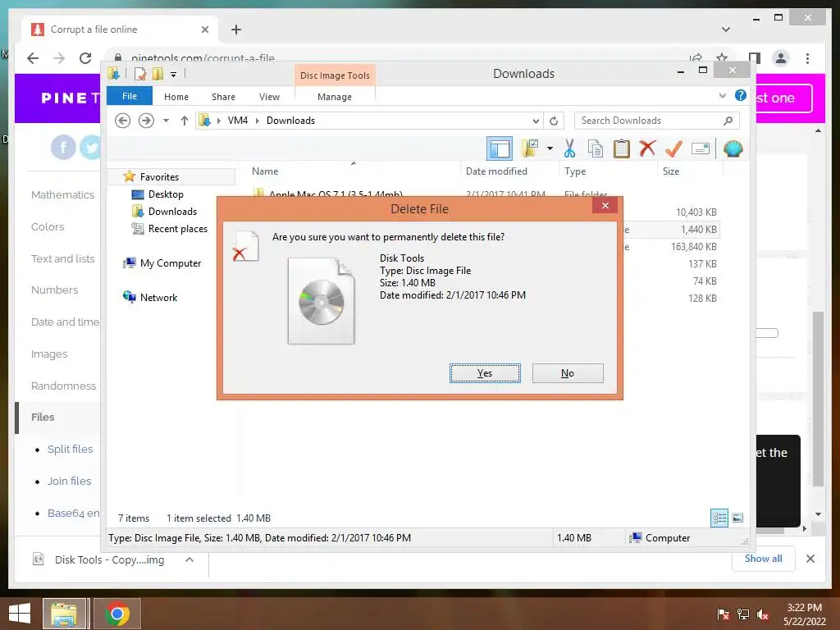Viewport: 840px width, 630px height.
Task: Select Recent places in navigation pane
Action: click(178, 229)
